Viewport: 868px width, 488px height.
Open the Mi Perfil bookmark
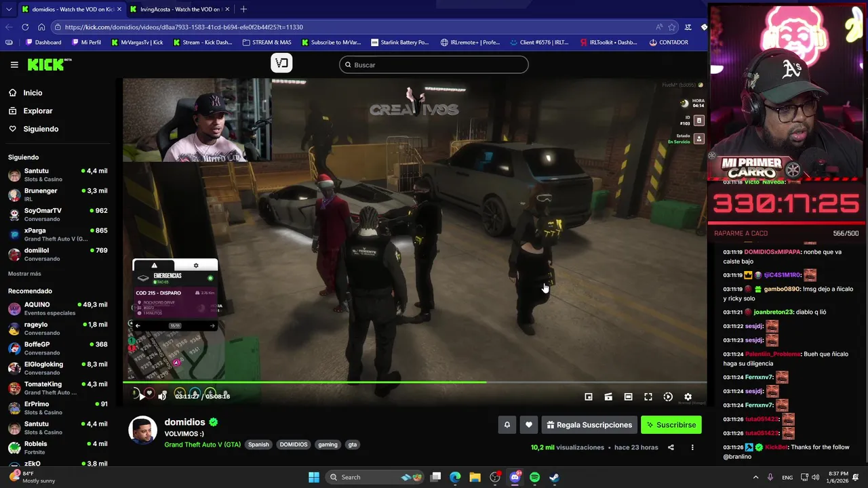[x=86, y=42]
